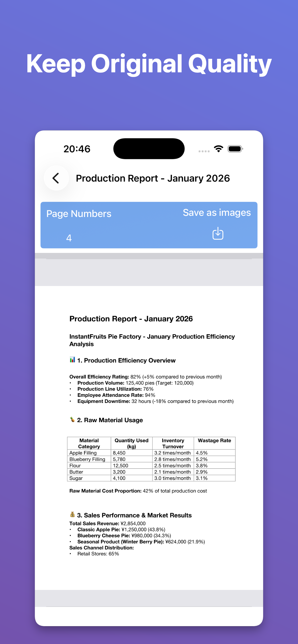Viewport: 298px width, 644px height.
Task: Tap the 2.8 times/month turnover cell
Action: 173,459
